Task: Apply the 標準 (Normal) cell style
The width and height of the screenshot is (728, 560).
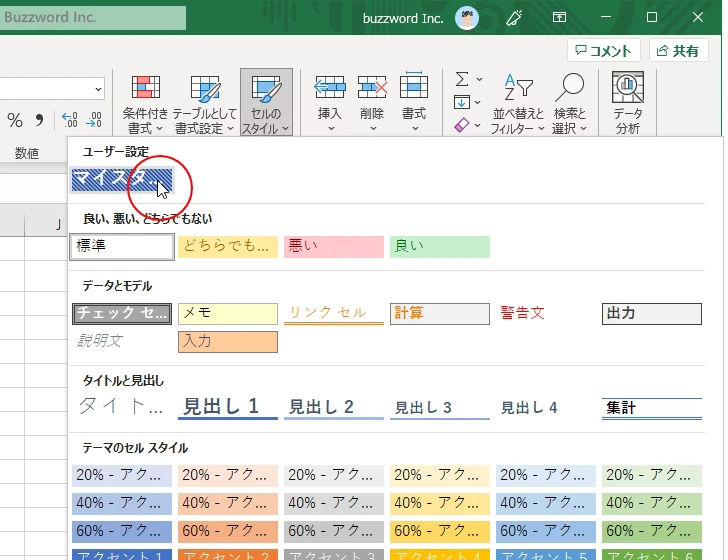Action: click(122, 247)
